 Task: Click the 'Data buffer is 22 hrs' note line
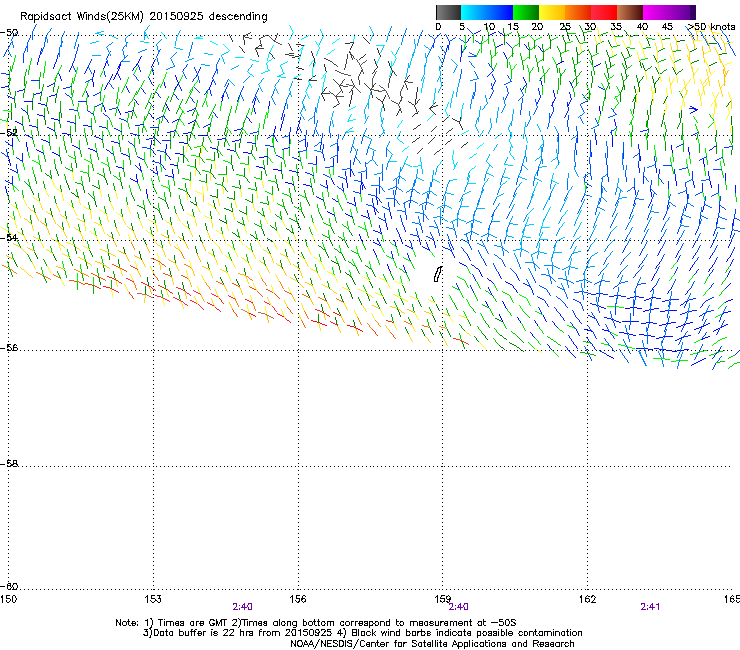[362, 633]
